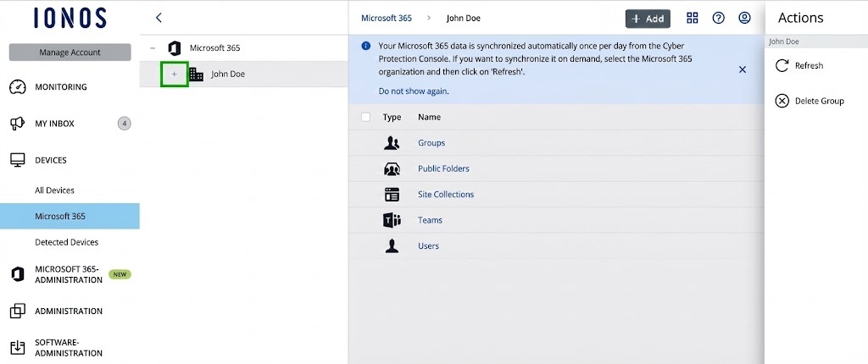Click John Doe label under Actions
Viewport: 868px width, 364px height.
[x=784, y=41]
